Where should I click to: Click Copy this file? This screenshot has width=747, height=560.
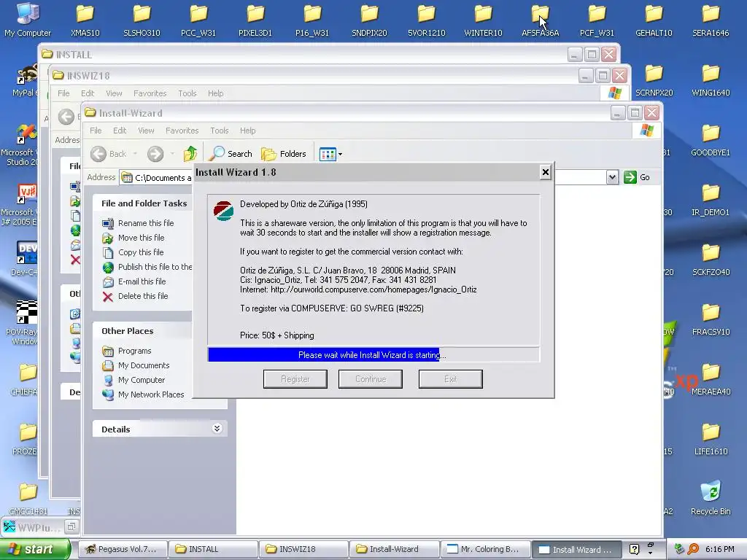tap(141, 252)
